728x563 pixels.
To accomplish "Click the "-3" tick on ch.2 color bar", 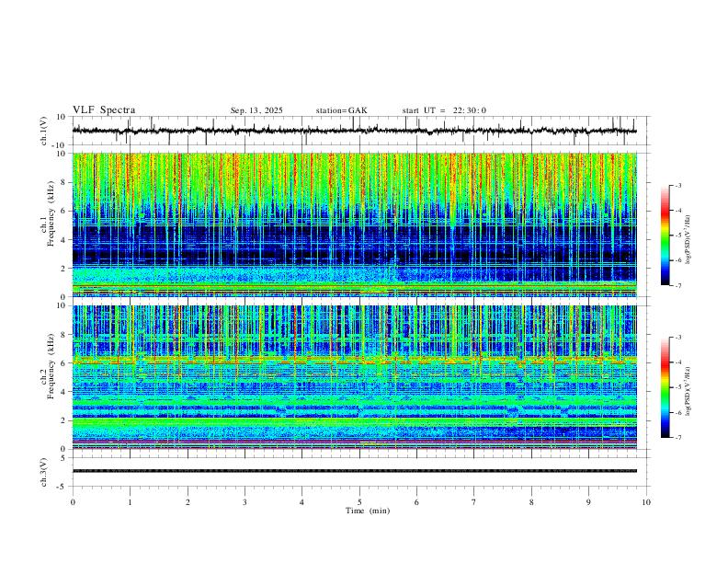I will (677, 338).
